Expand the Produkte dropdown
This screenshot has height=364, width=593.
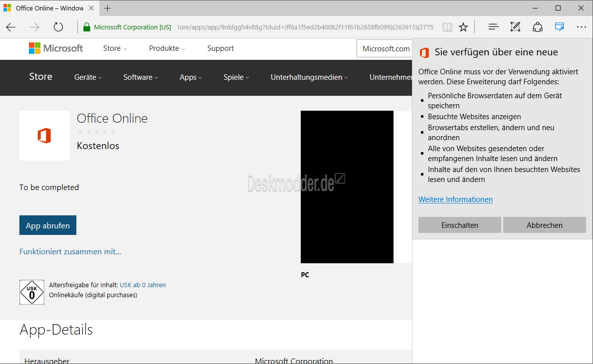click(167, 48)
